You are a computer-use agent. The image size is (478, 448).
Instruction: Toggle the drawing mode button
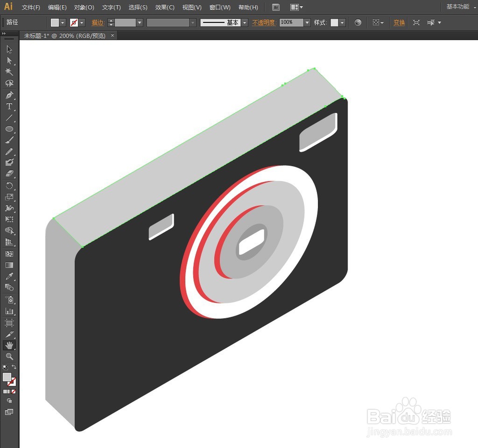[9, 401]
